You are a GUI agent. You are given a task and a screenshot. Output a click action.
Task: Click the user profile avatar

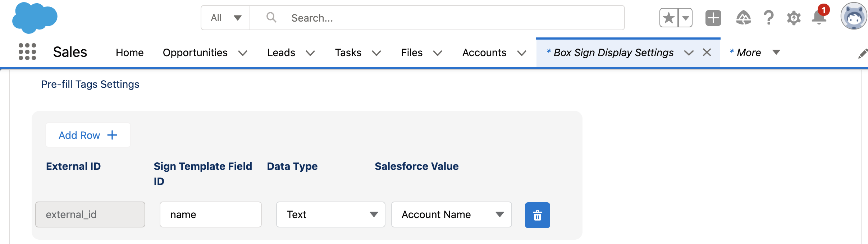pyautogui.click(x=854, y=17)
